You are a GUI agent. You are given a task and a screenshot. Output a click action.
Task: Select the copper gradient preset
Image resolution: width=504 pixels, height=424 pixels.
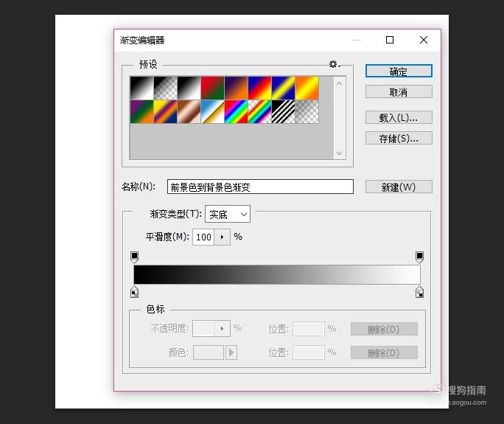coord(189,111)
